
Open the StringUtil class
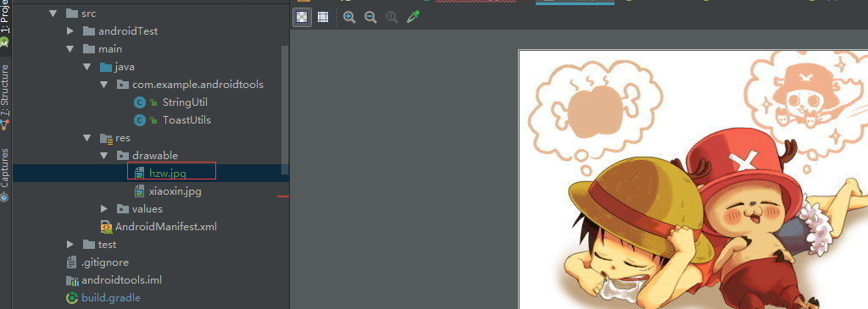pyautogui.click(x=185, y=102)
